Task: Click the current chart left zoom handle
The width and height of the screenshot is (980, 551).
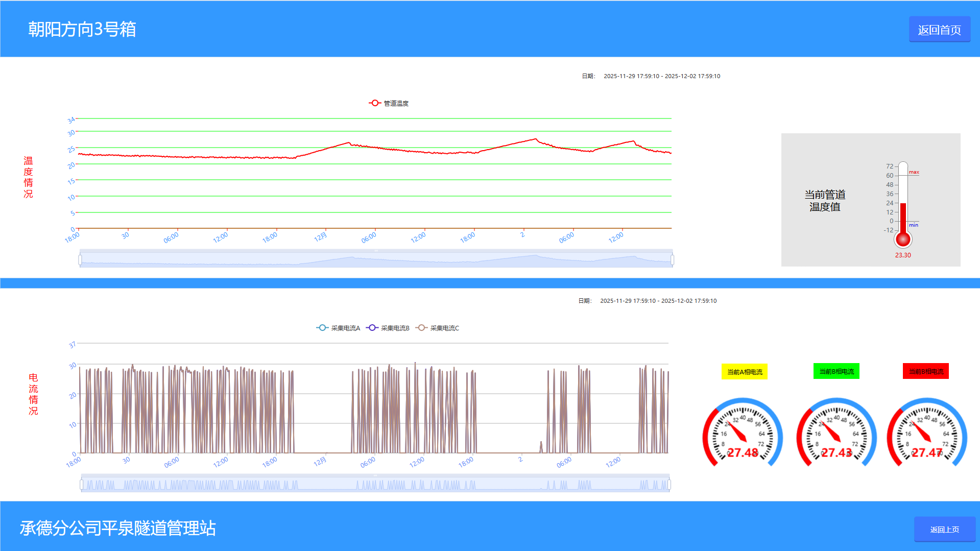Action: (x=82, y=484)
